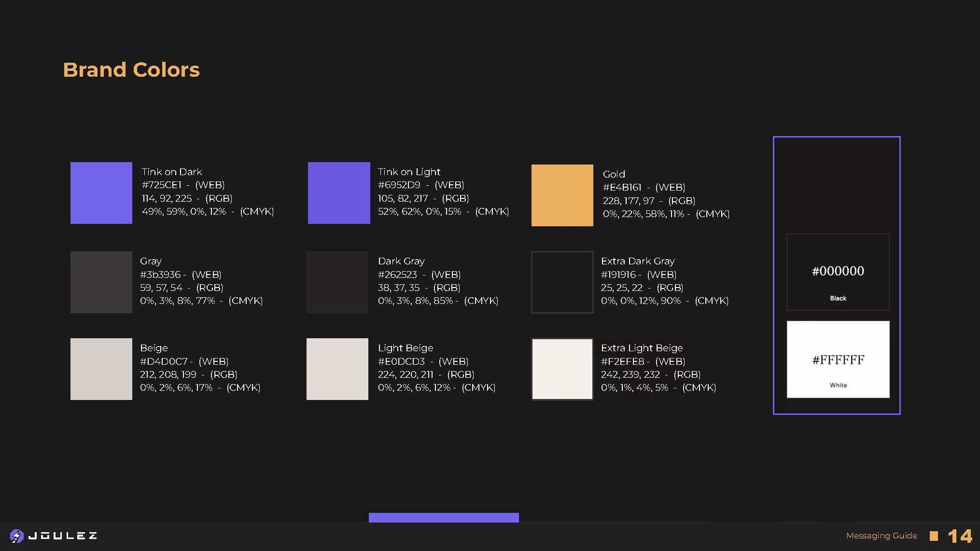Click the page number 14

(x=960, y=536)
